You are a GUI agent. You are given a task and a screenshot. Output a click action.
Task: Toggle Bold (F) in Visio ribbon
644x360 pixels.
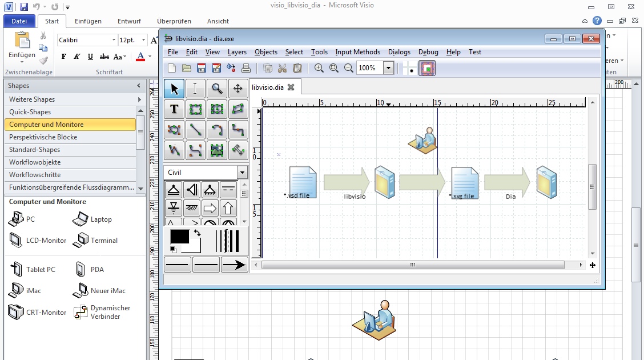[64, 57]
